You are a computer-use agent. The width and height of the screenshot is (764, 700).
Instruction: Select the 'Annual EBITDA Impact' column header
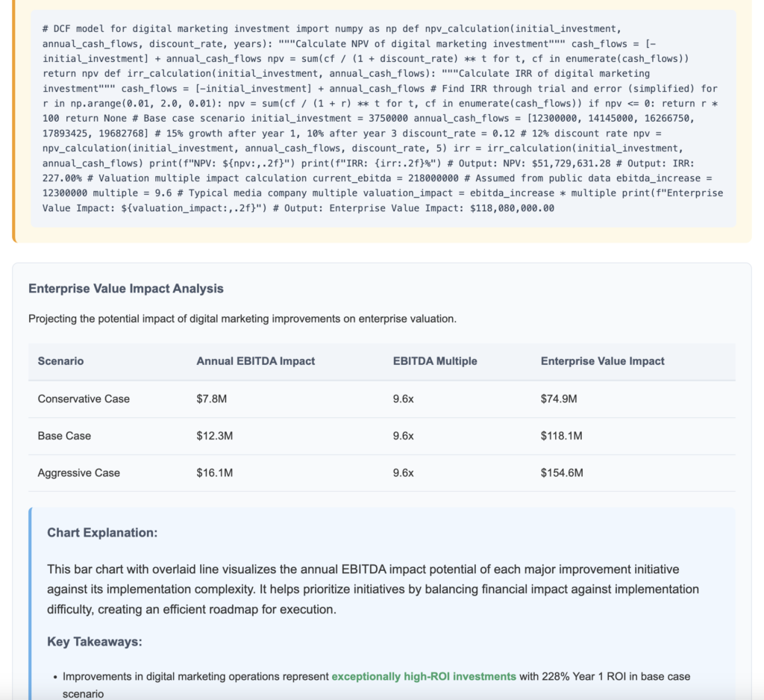(x=255, y=361)
